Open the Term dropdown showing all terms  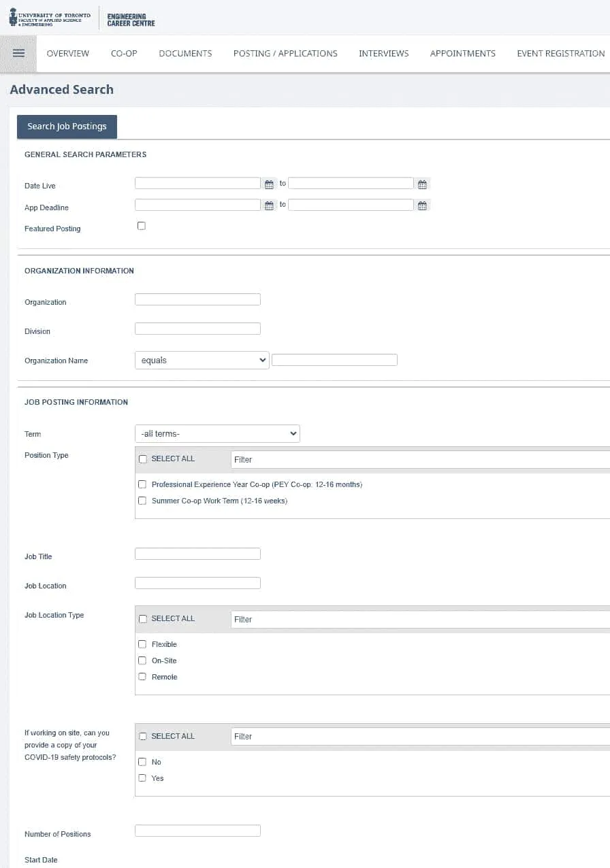click(x=216, y=433)
